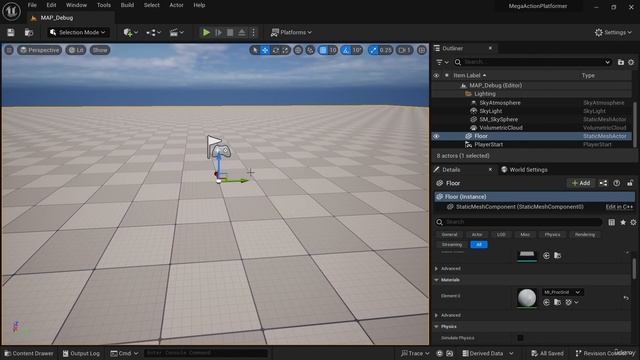The height and width of the screenshot is (360, 640).
Task: Click the Eject from player icon
Action: pyautogui.click(x=242, y=32)
